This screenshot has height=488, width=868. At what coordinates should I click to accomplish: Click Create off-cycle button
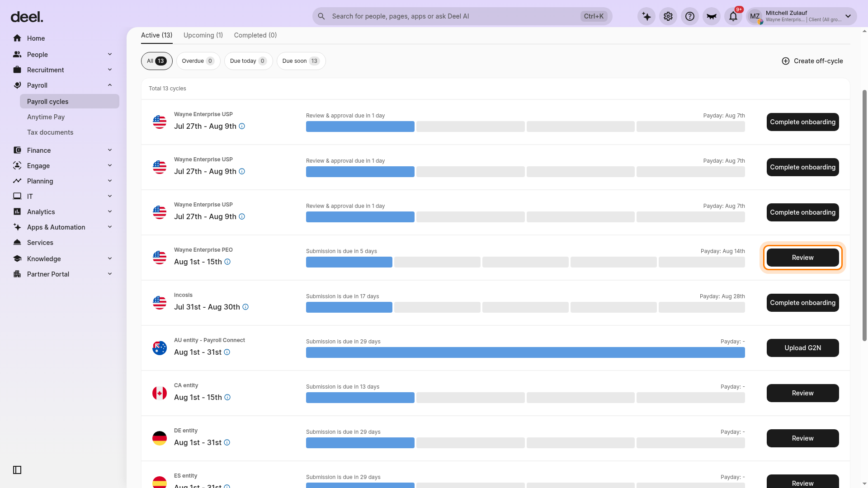812,61
